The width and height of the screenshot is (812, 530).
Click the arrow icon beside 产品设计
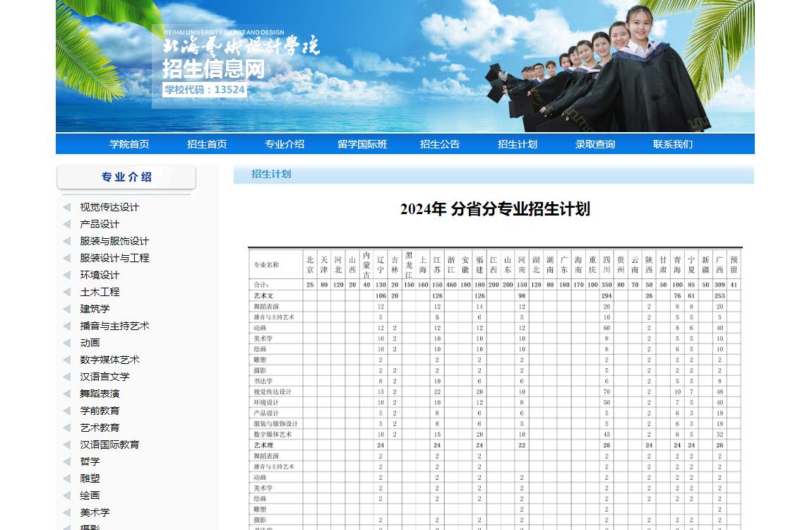click(x=67, y=224)
